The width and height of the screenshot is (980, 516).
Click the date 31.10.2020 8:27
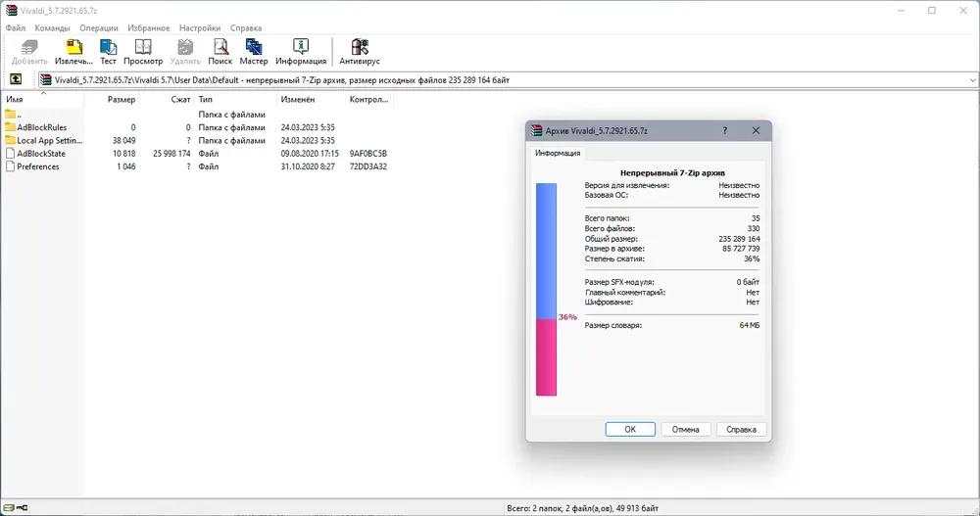point(308,166)
